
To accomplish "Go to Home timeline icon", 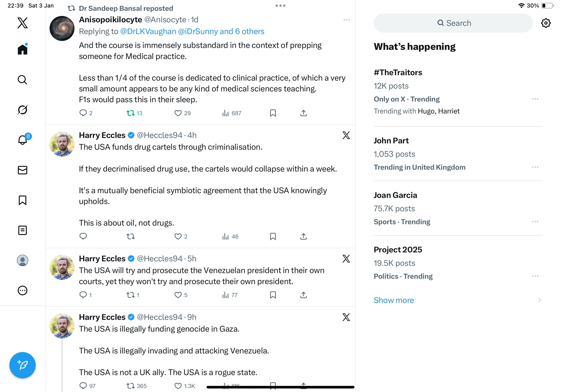I will click(23, 50).
